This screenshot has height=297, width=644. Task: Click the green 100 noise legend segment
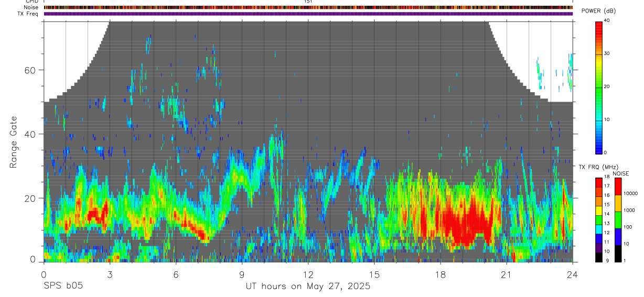click(x=618, y=220)
